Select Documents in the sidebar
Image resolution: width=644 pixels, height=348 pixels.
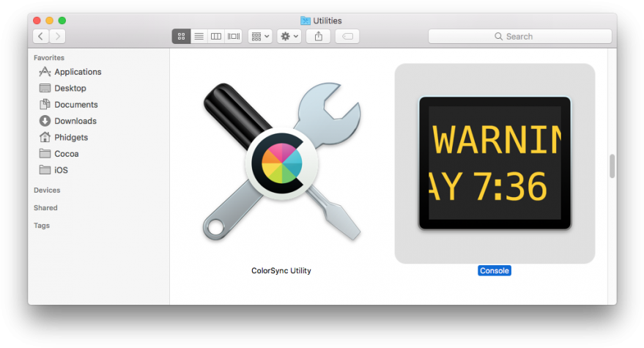(75, 105)
